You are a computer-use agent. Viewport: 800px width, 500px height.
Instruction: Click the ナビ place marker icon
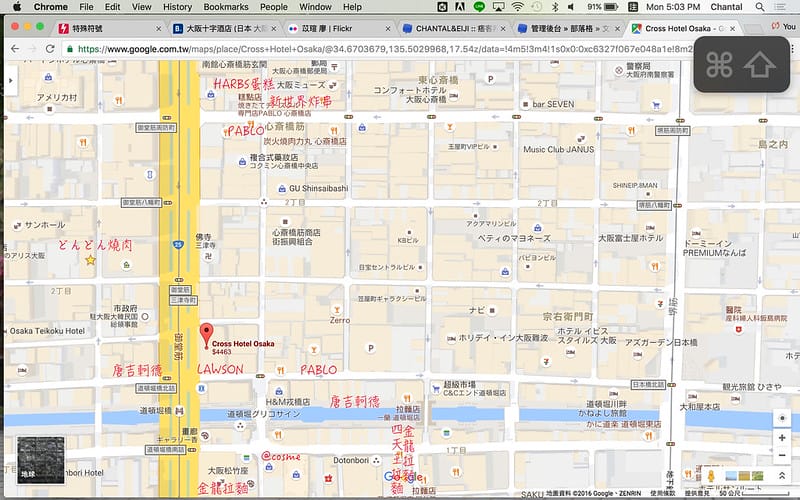click(x=492, y=310)
